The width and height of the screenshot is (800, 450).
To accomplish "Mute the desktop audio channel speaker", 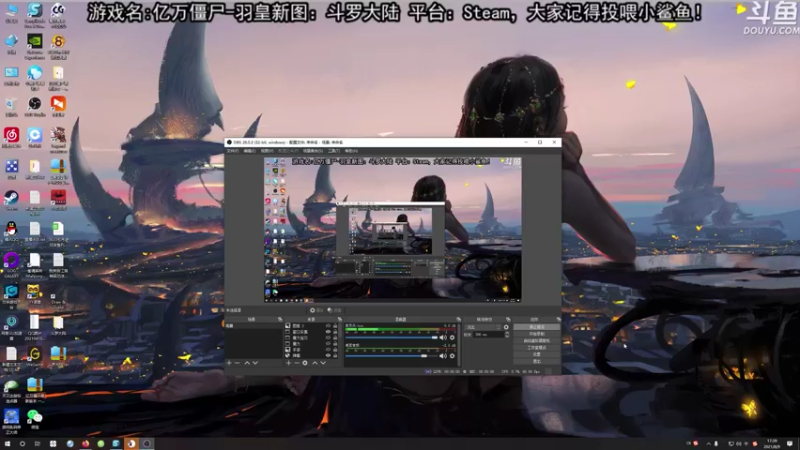I will (443, 356).
